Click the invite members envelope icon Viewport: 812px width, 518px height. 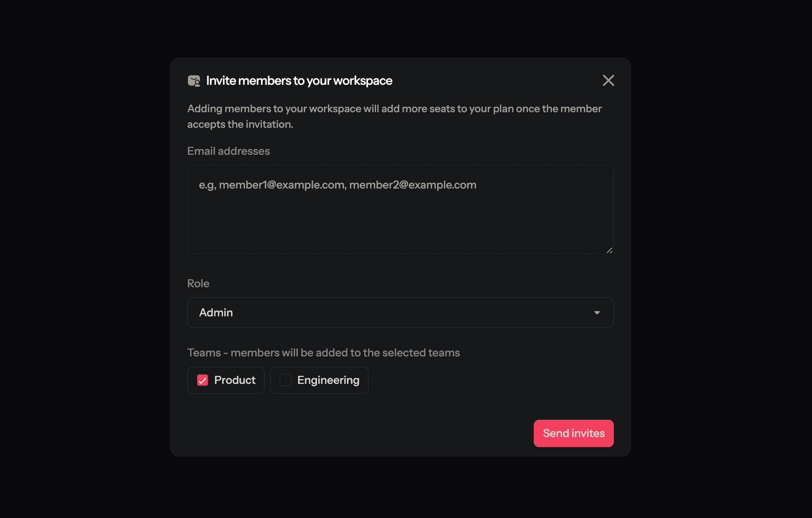194,81
